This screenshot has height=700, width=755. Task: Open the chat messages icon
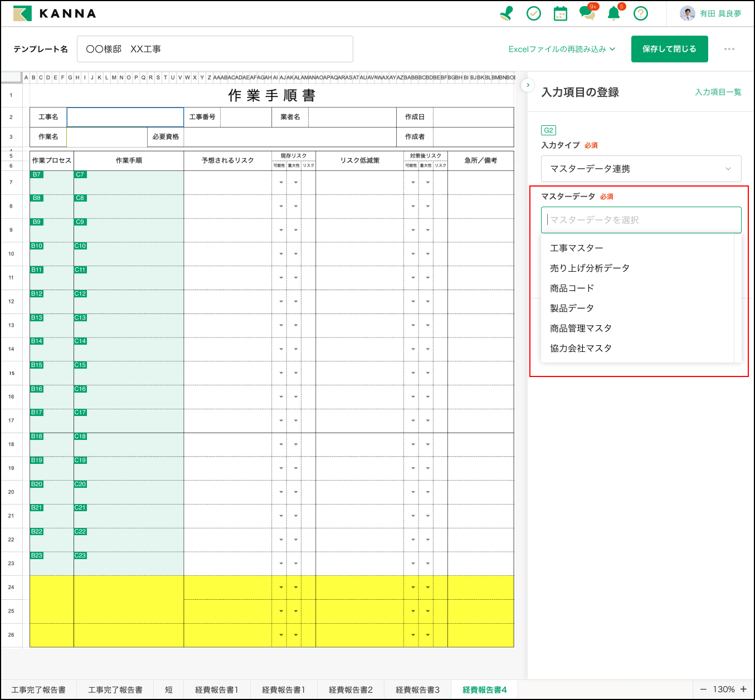587,13
